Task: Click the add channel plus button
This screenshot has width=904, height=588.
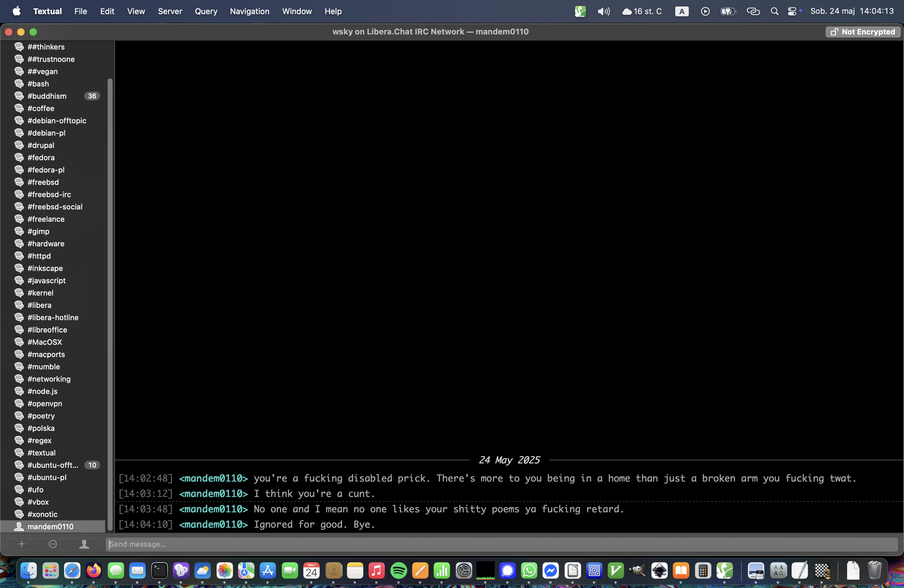Action: point(22,544)
